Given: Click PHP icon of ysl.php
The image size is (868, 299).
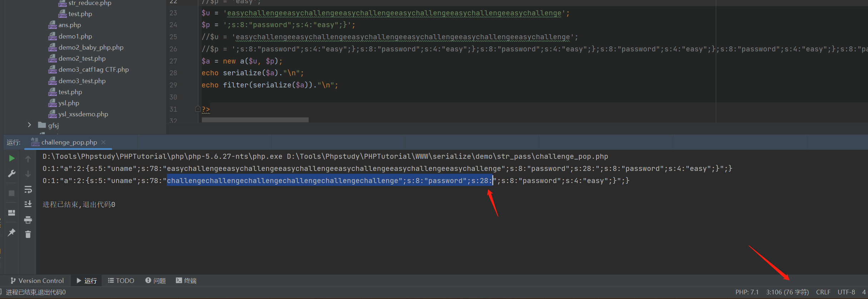Looking at the screenshot, I should [x=53, y=103].
